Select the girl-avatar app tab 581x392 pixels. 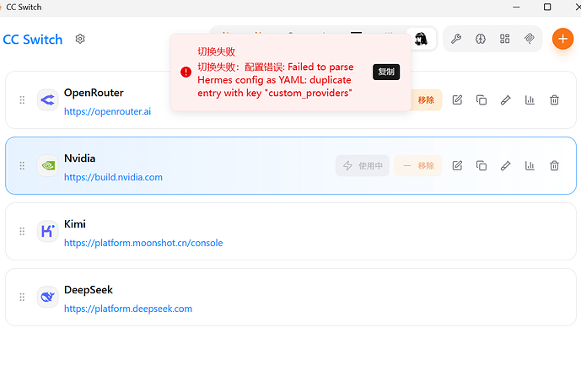[422, 39]
